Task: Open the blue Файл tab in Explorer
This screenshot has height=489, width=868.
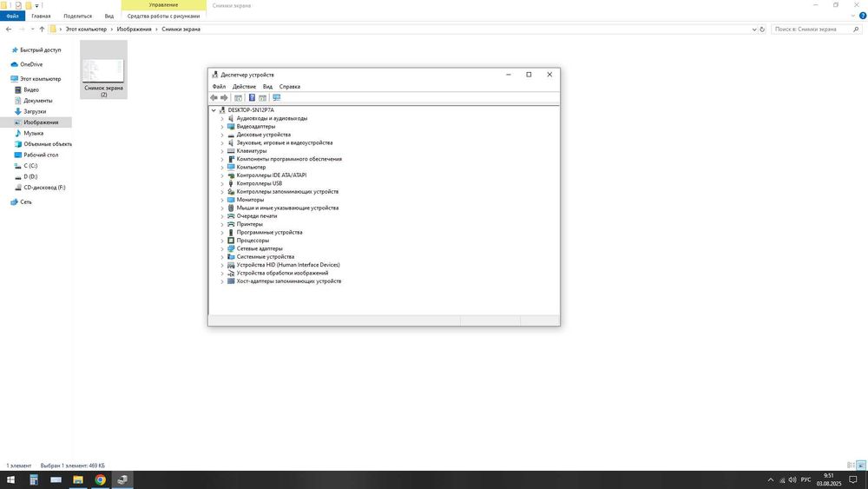Action: (12, 16)
